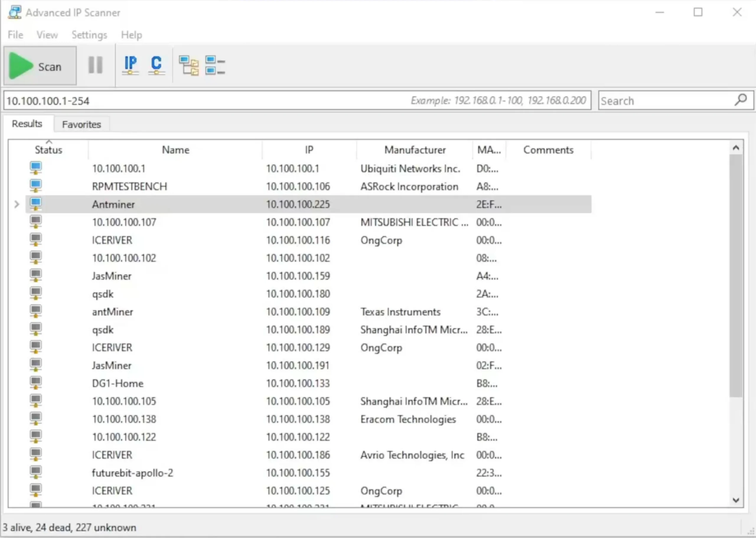Click status icon of ICERIVER 10.100.100.129 row
Viewport: 756px width, 538px height.
click(x=36, y=347)
